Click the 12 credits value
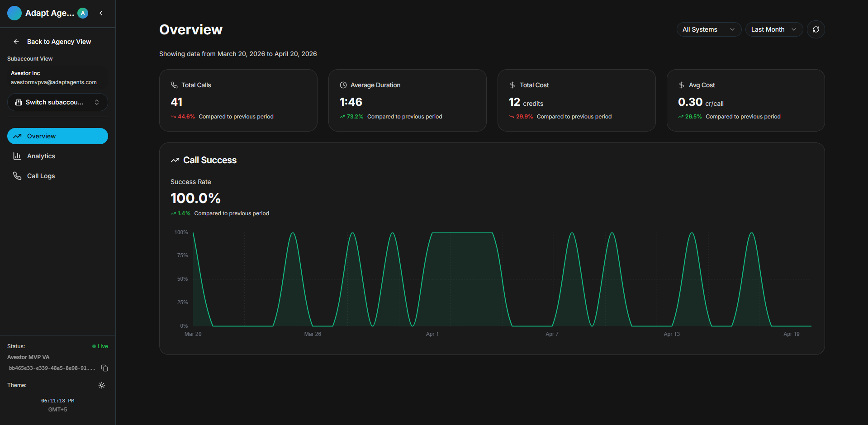Screen dimensions: 868x425 [526, 103]
